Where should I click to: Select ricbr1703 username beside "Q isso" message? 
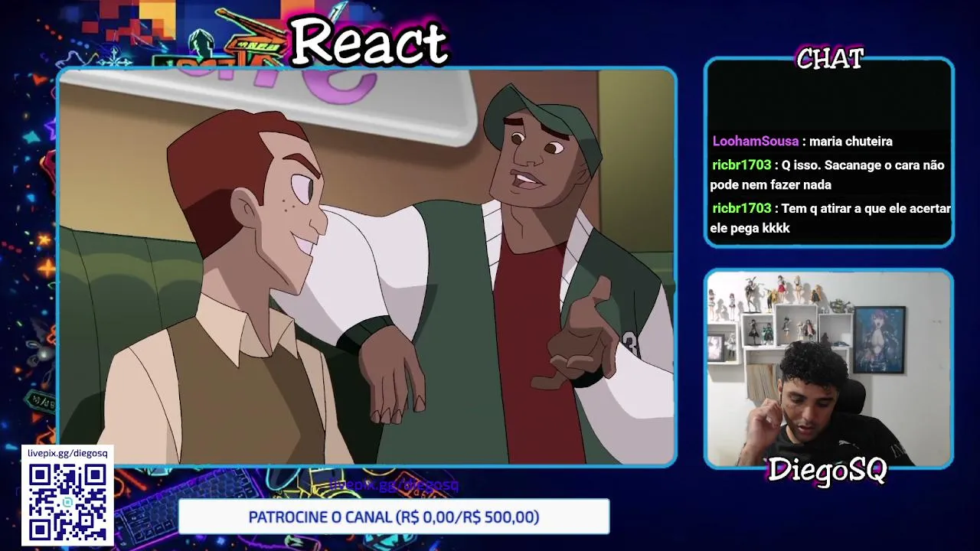[741, 165]
